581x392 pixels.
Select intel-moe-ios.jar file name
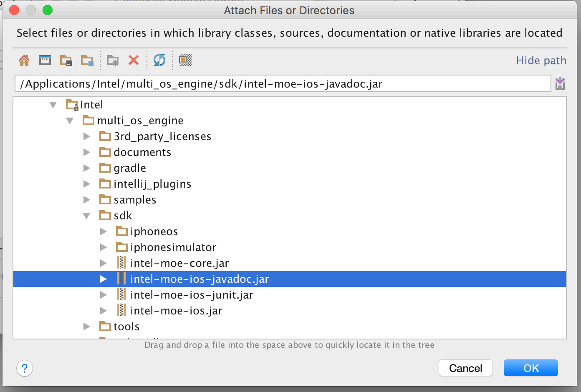coord(176,311)
